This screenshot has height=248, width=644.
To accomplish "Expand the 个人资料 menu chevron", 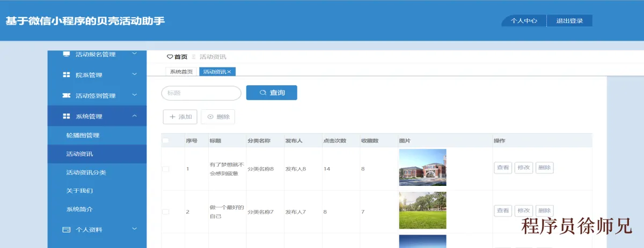I will tap(134, 229).
